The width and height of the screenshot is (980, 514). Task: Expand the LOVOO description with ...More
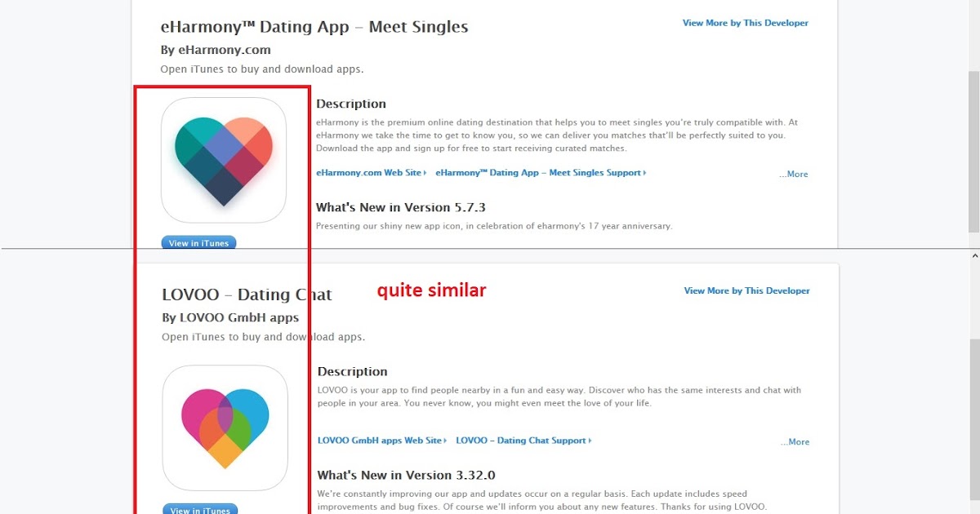[795, 442]
